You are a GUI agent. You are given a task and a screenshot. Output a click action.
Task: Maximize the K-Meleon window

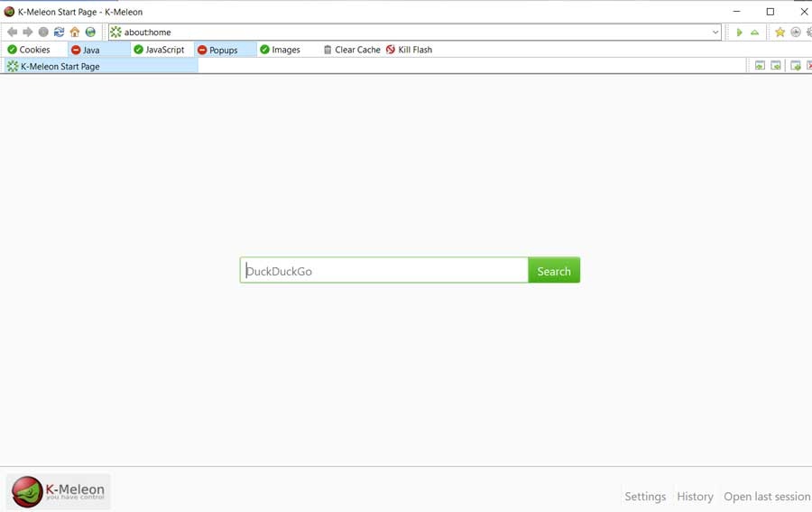tap(770, 12)
